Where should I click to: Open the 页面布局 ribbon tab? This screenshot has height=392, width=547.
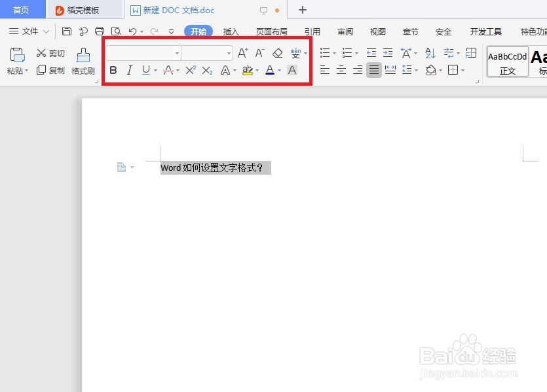(x=271, y=31)
